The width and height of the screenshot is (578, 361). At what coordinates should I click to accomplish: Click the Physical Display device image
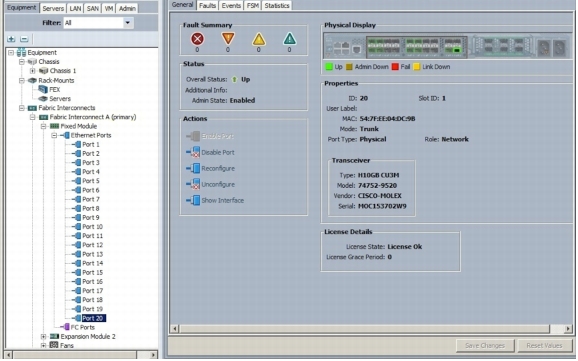(447, 46)
